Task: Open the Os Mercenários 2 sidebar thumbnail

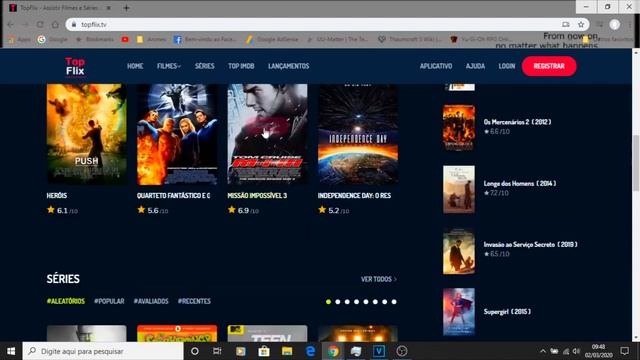Action: 459,128
